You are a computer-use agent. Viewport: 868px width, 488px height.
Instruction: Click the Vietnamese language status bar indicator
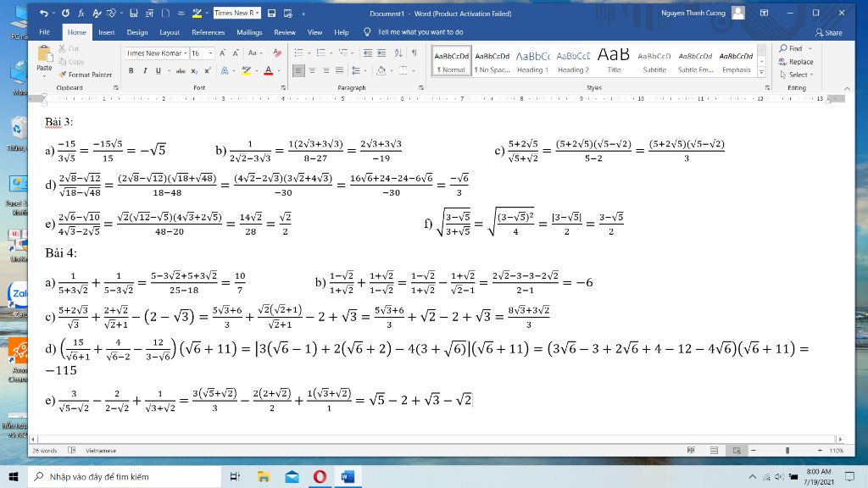101,451
